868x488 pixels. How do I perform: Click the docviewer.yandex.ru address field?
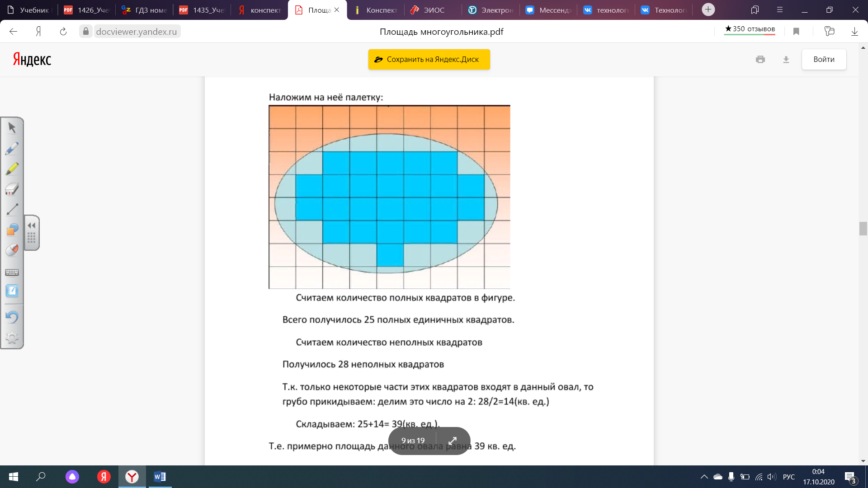pos(137,32)
